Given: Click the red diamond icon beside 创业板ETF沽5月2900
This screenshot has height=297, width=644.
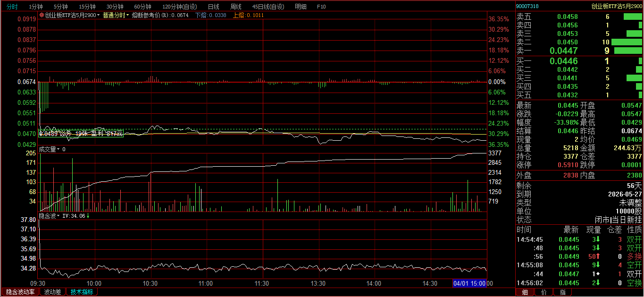Looking at the screenshot, I should click(42, 16).
